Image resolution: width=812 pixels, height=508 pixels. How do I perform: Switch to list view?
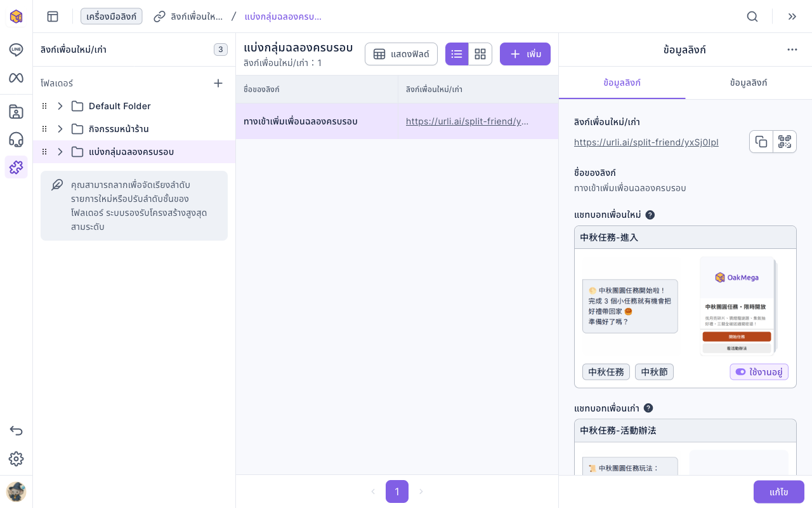point(457,54)
